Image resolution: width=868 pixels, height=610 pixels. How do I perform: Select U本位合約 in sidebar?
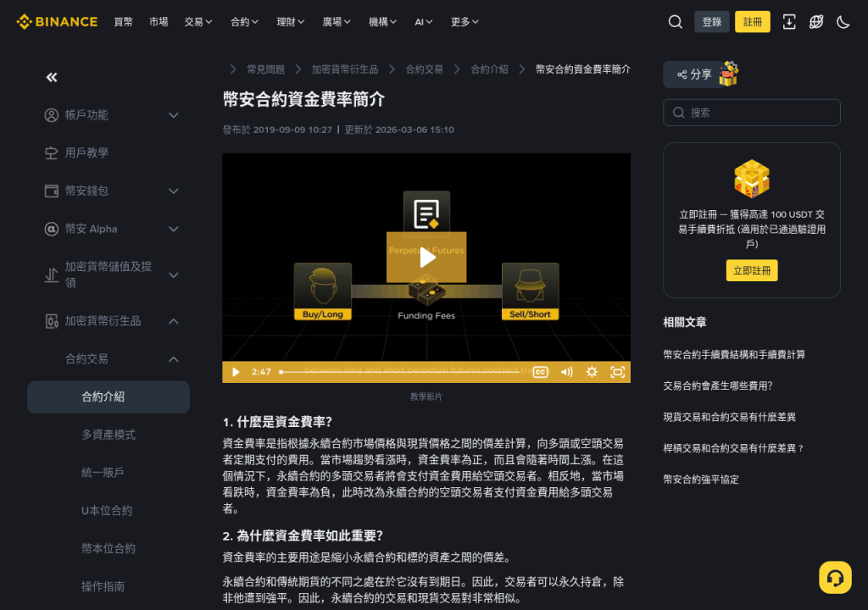107,510
